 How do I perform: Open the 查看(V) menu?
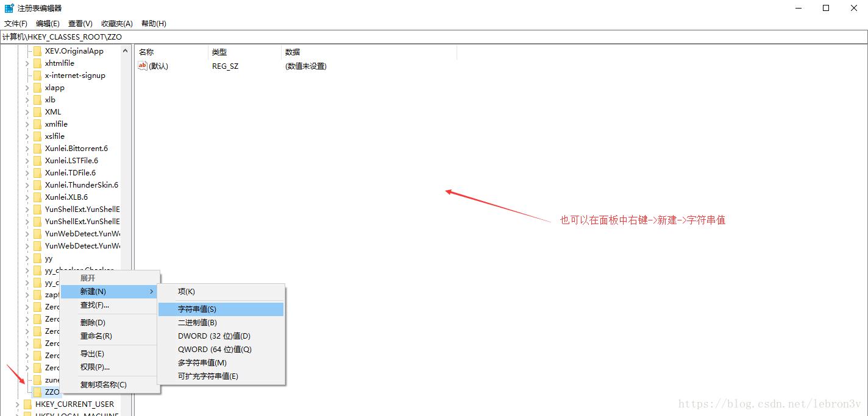click(x=79, y=23)
